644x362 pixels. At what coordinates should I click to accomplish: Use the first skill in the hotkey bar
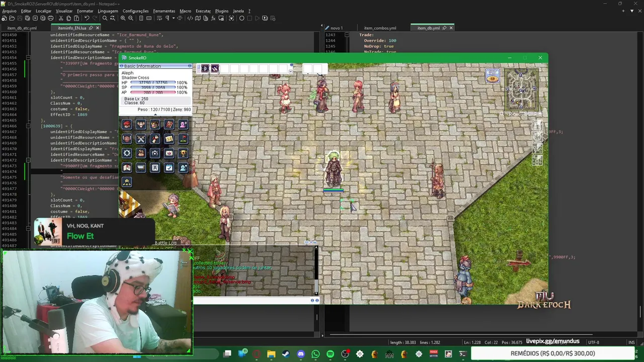[x=205, y=68]
